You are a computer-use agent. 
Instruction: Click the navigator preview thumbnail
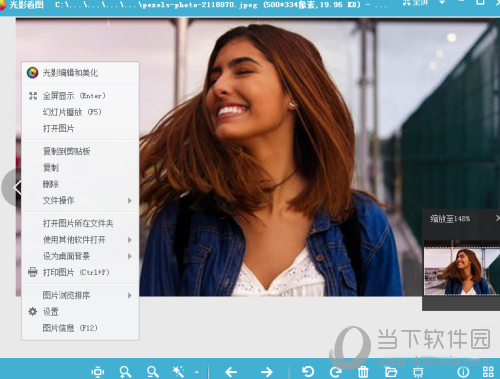click(x=462, y=271)
